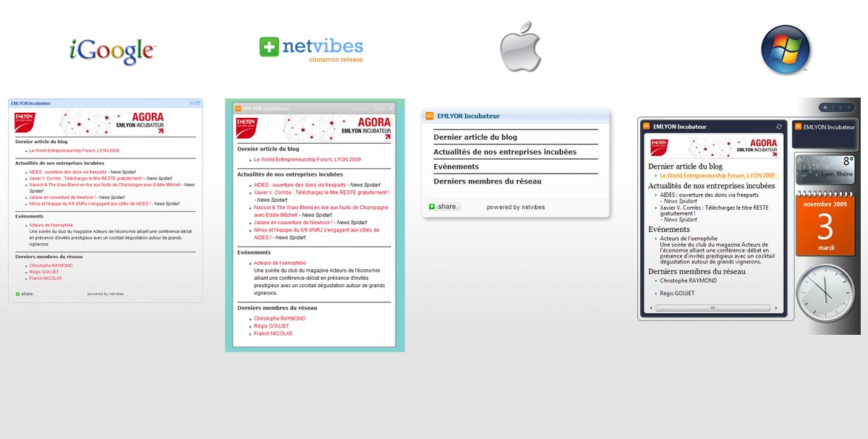Viewport: 868px width, 439px height.
Task: Click 'powered by netvibes' in the Apple widget
Action: pos(516,208)
